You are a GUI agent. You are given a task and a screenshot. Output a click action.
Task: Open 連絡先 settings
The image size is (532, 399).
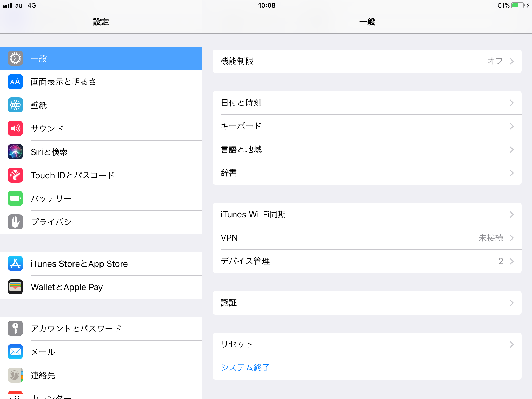tap(101, 375)
